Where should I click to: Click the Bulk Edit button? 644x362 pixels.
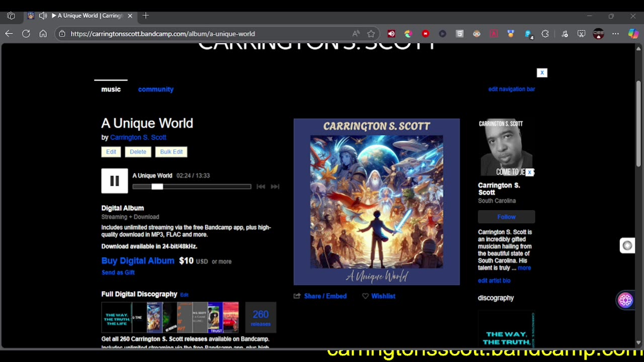point(172,152)
